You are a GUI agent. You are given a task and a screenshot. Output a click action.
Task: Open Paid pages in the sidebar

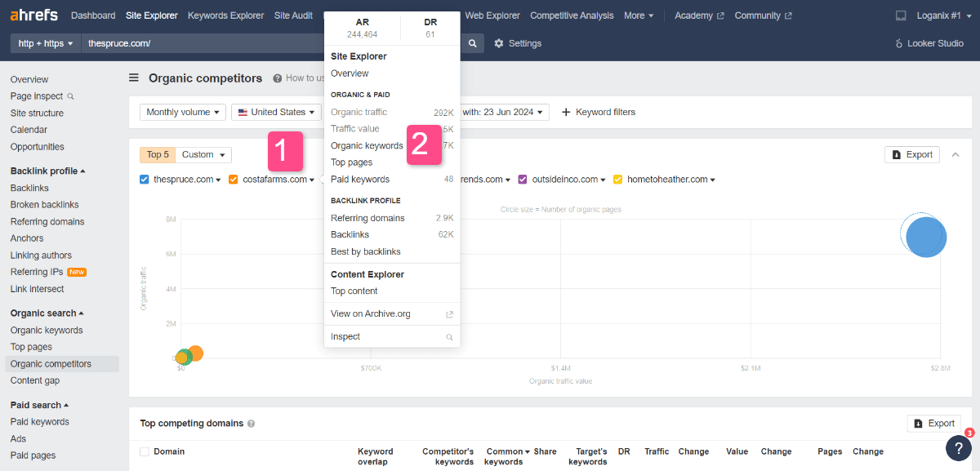[x=33, y=455]
